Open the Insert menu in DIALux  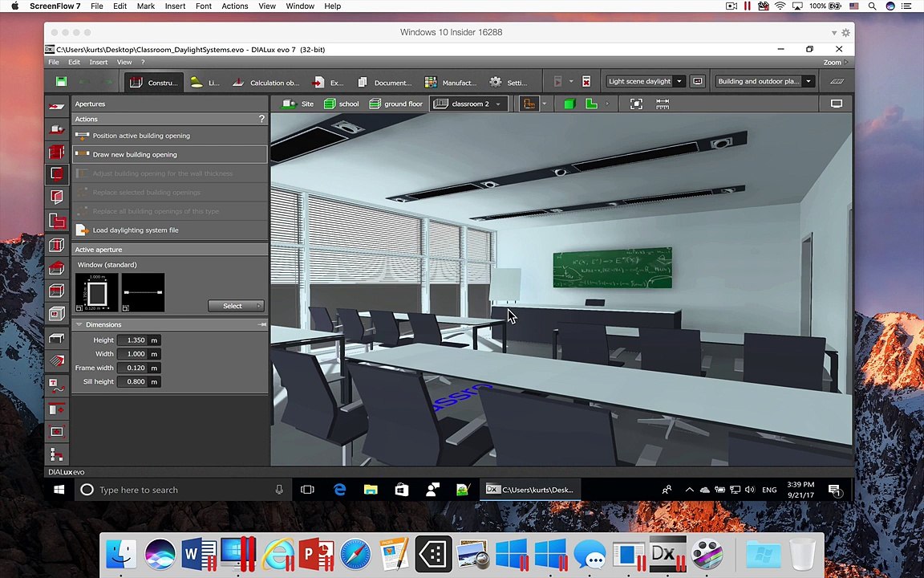pyautogui.click(x=99, y=62)
